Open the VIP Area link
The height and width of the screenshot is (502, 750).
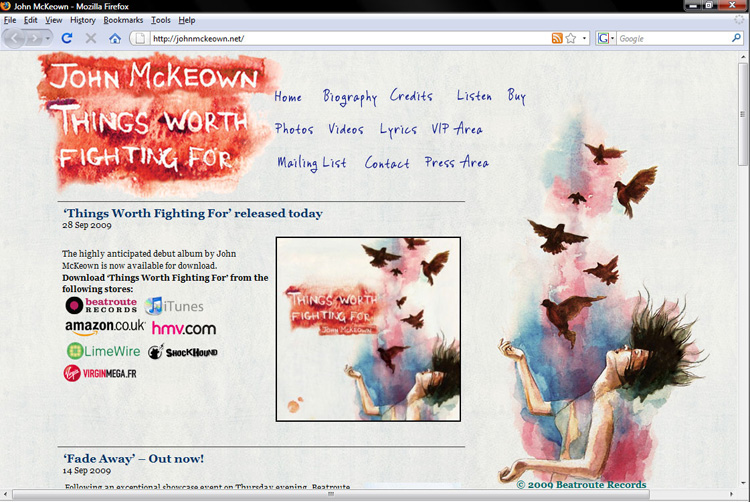pyautogui.click(x=457, y=129)
